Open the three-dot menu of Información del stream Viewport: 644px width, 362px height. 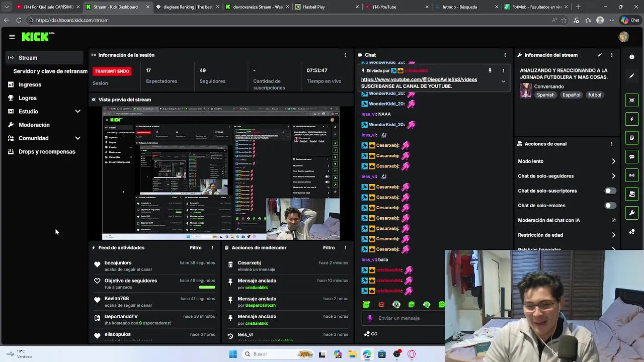(611, 55)
